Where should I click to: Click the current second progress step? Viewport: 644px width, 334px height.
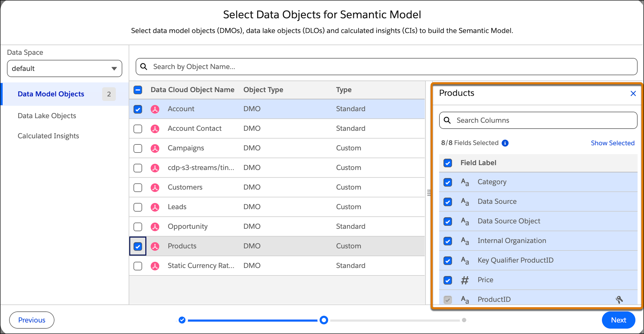coord(324,320)
